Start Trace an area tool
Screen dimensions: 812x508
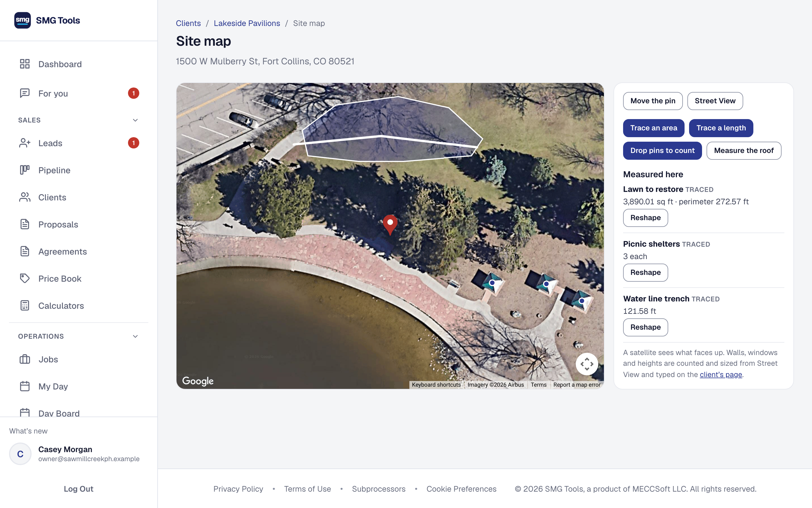click(x=654, y=128)
